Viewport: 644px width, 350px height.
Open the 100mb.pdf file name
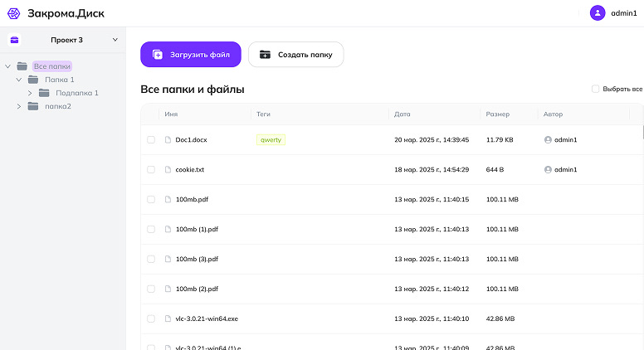[x=192, y=199]
